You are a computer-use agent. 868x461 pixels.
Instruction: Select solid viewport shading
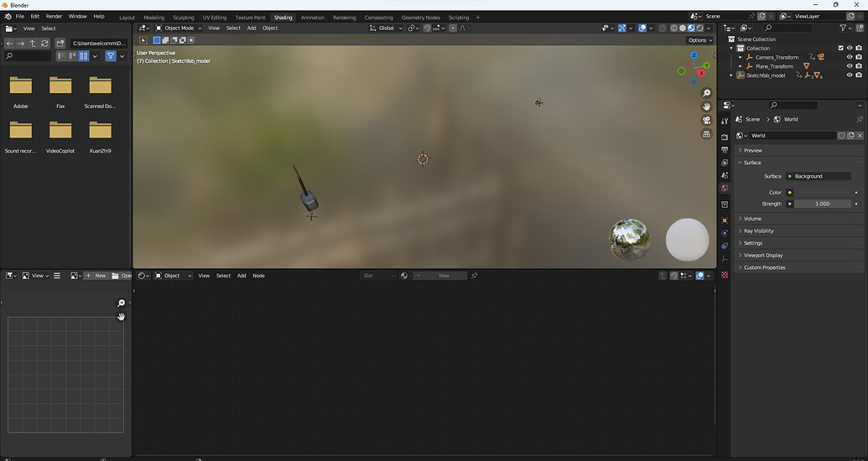tap(683, 28)
